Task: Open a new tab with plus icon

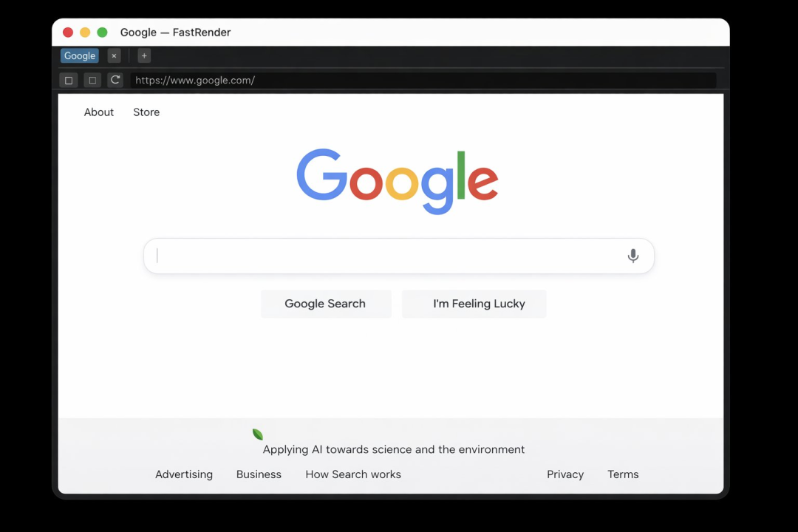Action: (144, 56)
